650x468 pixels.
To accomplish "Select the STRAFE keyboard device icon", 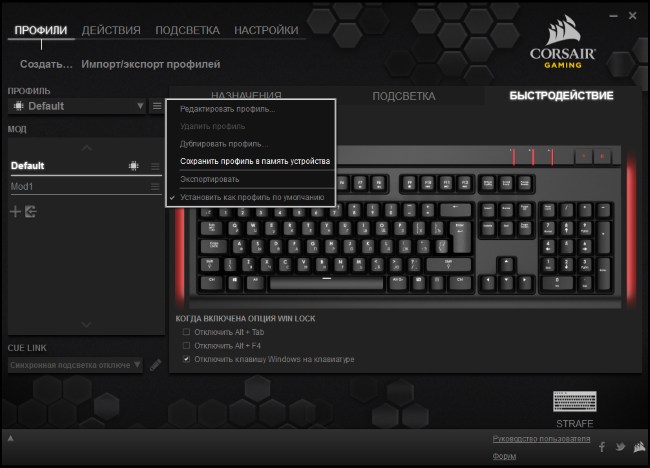I will click(575, 401).
